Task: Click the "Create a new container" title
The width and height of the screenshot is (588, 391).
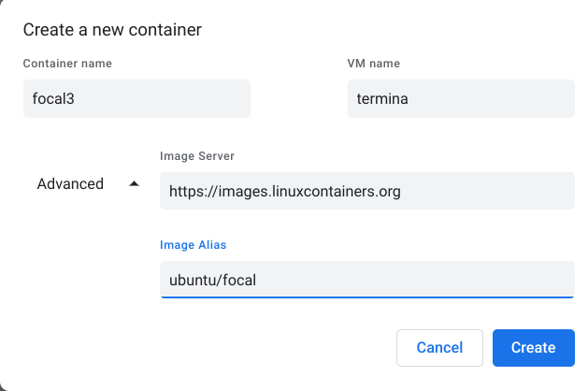Action: click(112, 30)
